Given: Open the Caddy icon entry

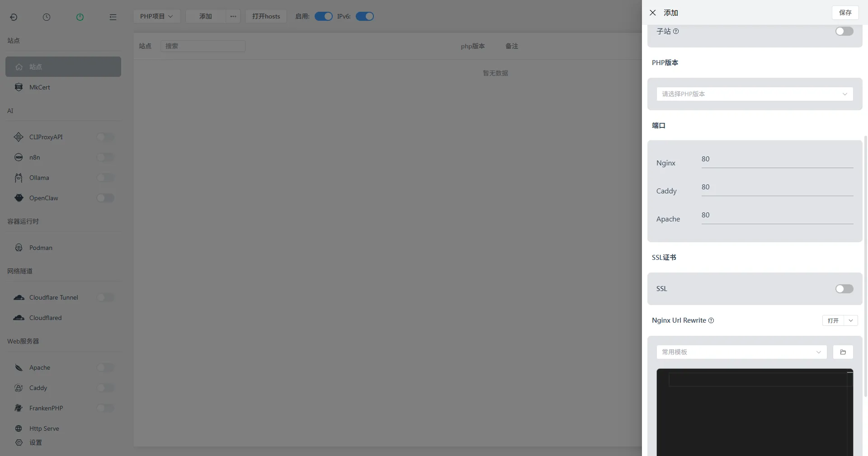Looking at the screenshot, I should 19,388.
